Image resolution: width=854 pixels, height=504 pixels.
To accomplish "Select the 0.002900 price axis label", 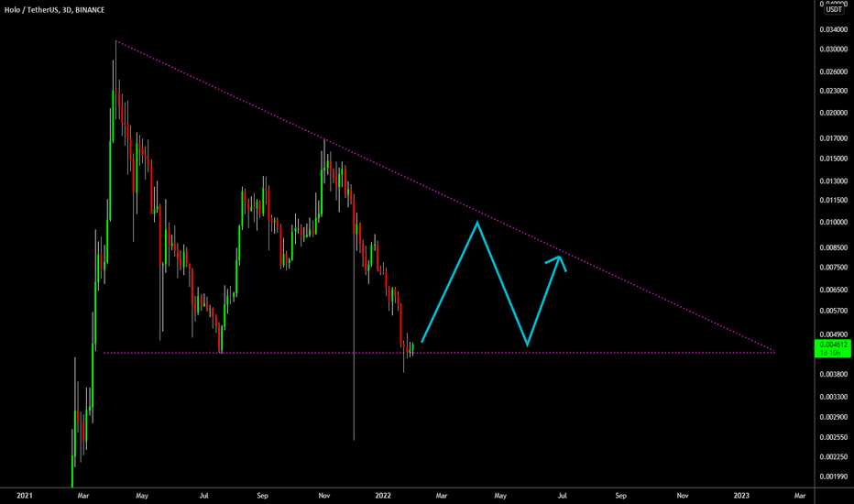I will (834, 417).
